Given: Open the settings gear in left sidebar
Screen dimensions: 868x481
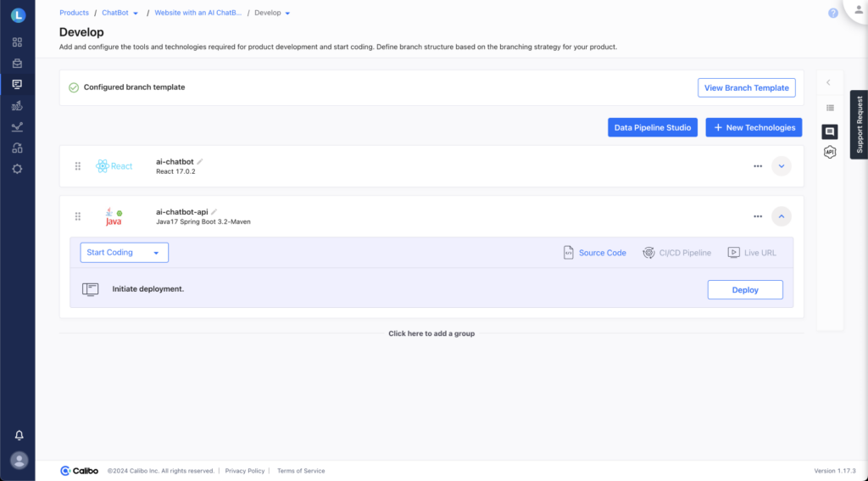Looking at the screenshot, I should (17, 169).
